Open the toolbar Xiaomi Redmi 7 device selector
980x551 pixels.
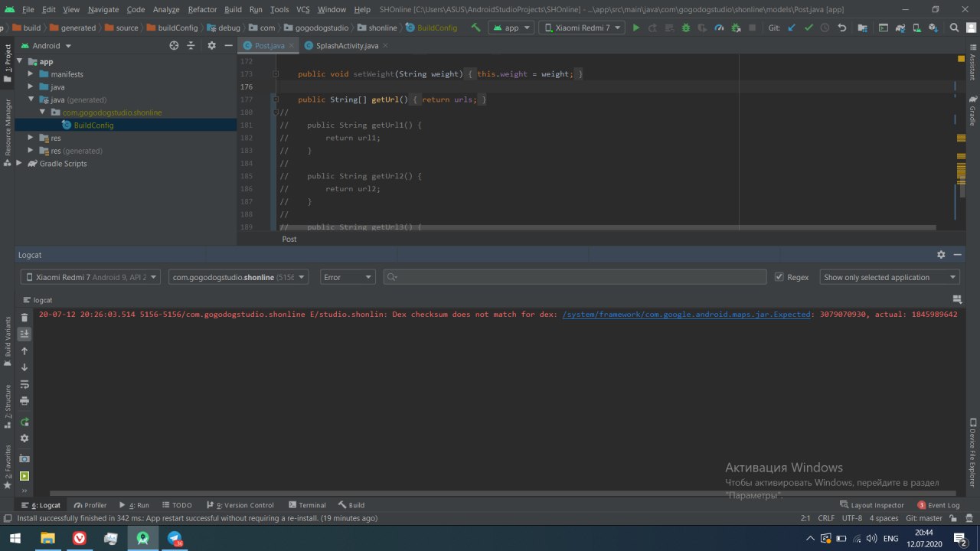click(582, 28)
